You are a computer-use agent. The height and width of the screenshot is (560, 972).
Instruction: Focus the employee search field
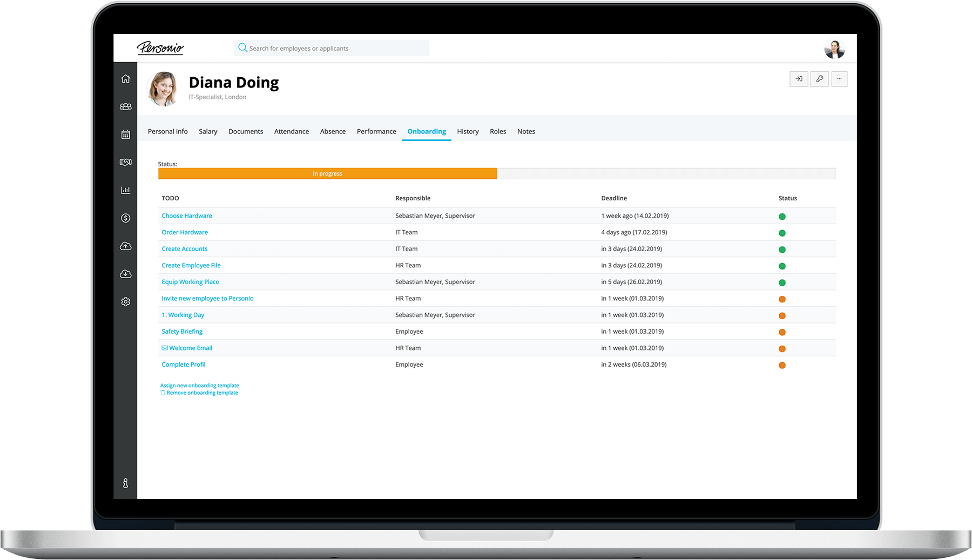coord(332,48)
